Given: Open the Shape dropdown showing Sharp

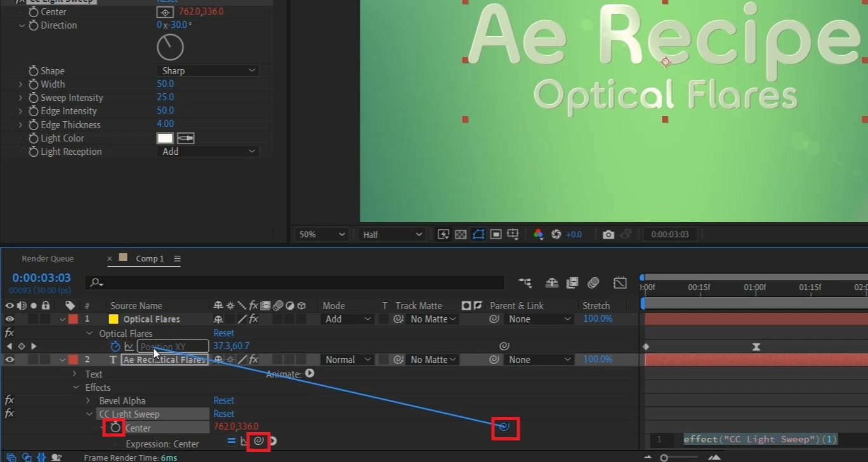Looking at the screenshot, I should click(207, 70).
